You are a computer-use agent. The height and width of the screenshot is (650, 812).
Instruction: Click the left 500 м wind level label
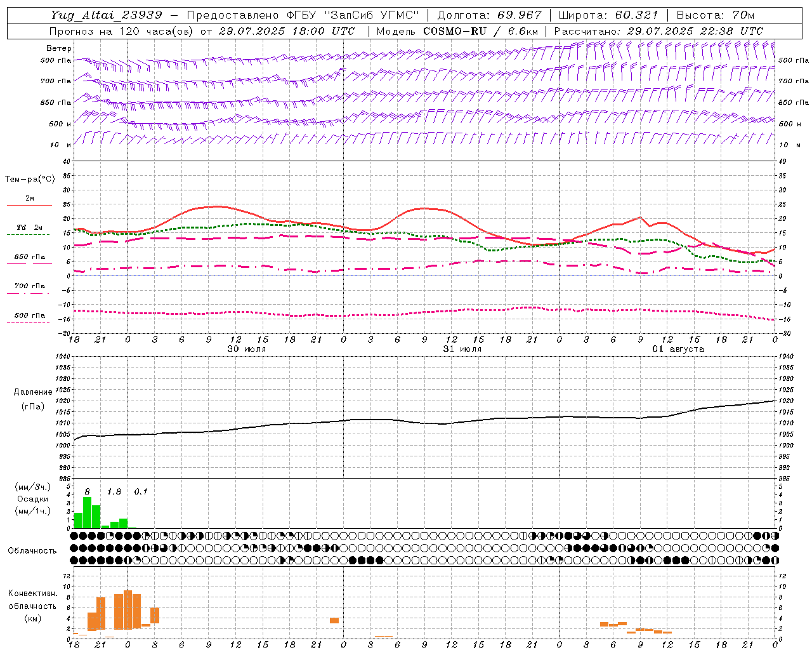point(60,124)
